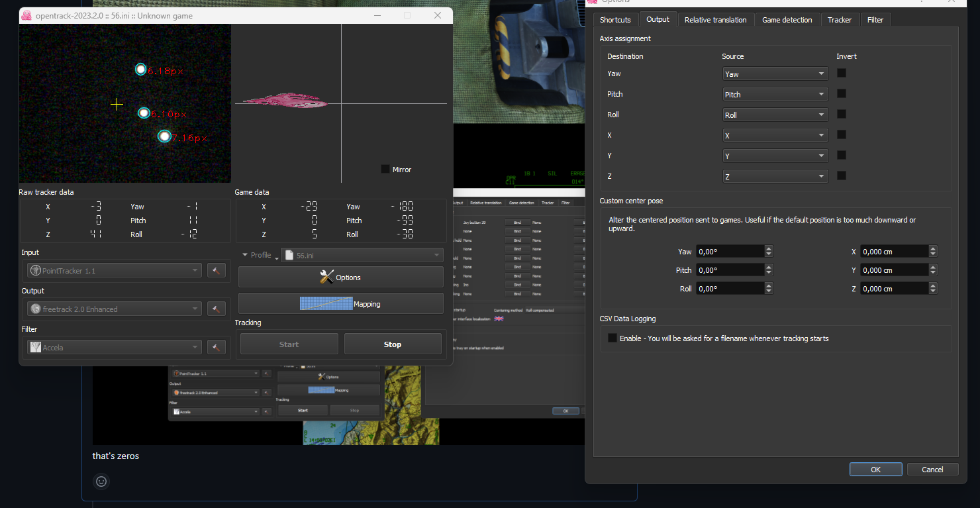Enable CSV Data Logging

612,337
